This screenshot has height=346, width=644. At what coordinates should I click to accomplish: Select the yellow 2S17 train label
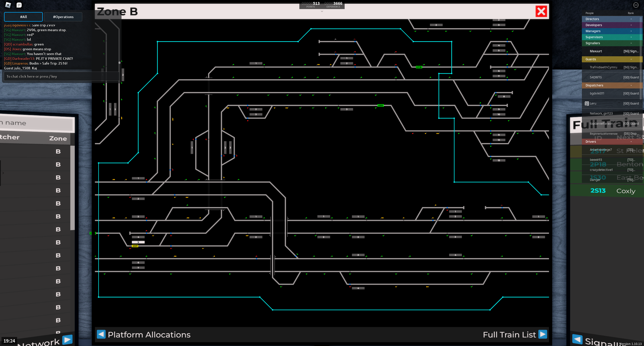pos(135,246)
